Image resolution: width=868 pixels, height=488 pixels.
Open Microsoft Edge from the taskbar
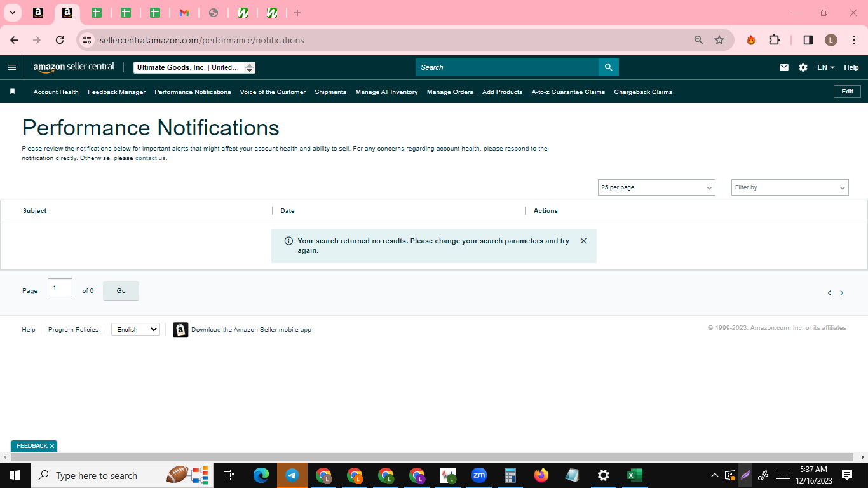click(261, 475)
